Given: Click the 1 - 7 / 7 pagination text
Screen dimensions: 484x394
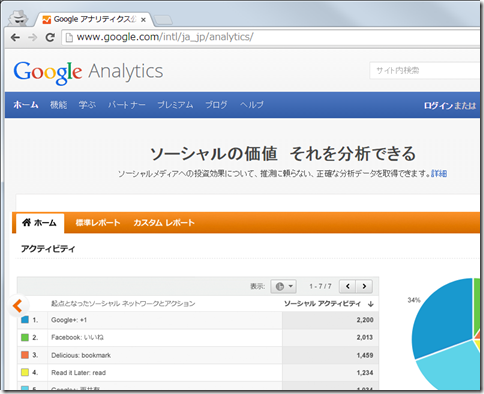Looking at the screenshot, I should (320, 286).
